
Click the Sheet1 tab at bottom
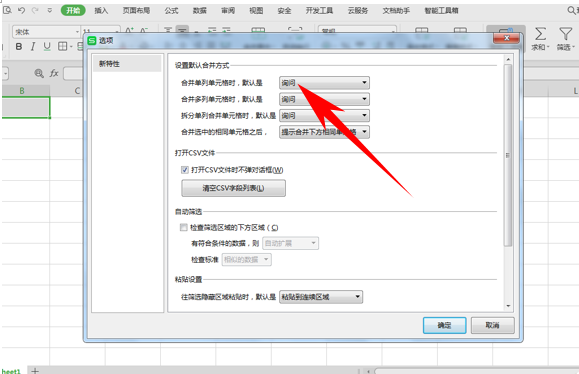point(11,371)
